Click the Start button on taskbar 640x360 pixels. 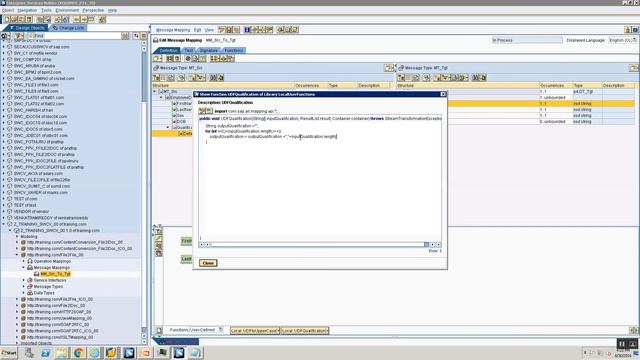[x=9, y=353]
